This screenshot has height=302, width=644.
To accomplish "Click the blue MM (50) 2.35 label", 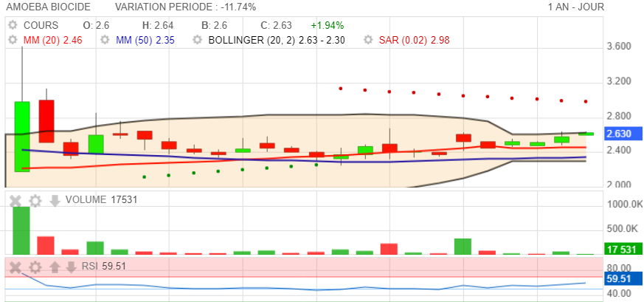I will pyautogui.click(x=145, y=41).
